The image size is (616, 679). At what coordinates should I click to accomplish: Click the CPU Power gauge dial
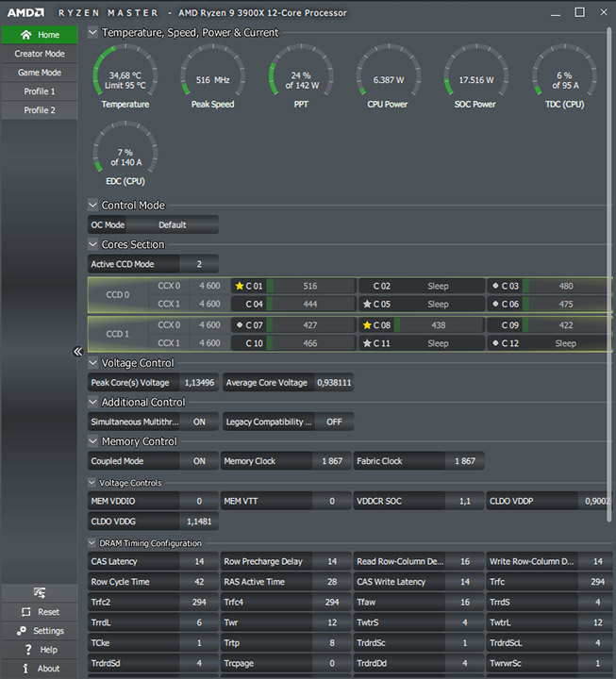[388, 71]
